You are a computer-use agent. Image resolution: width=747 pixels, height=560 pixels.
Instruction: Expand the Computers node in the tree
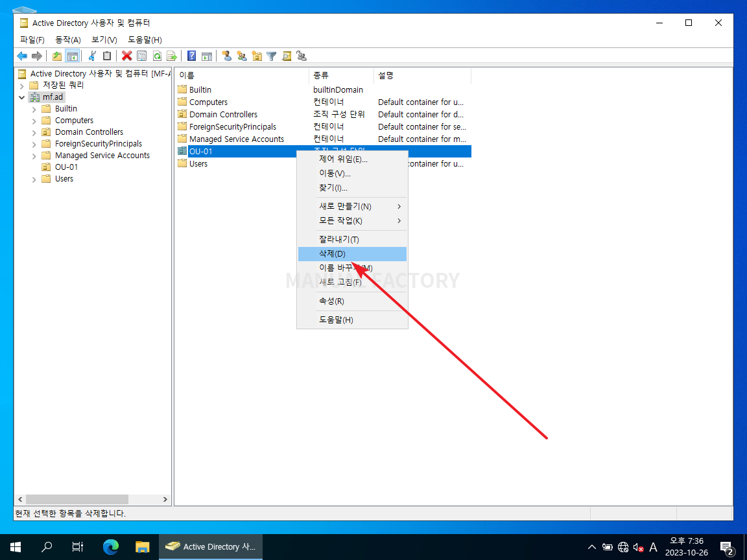point(34,121)
